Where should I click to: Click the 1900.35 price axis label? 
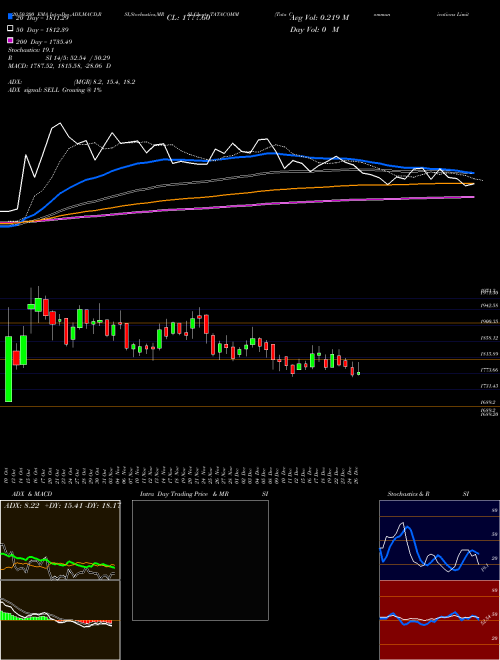pyautogui.click(x=489, y=322)
